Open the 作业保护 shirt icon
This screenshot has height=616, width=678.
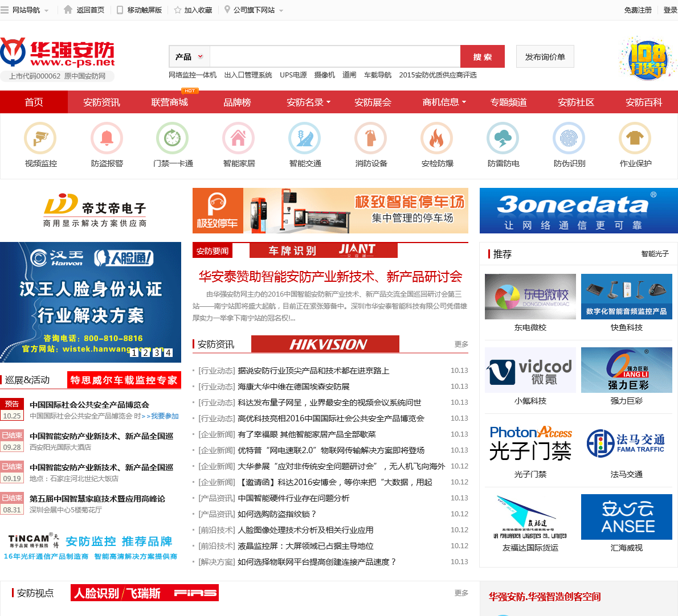click(635, 138)
